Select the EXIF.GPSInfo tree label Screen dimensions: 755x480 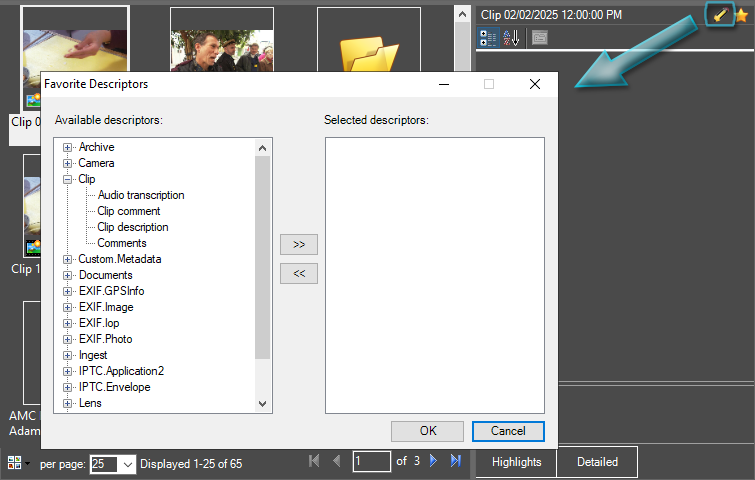click(112, 291)
